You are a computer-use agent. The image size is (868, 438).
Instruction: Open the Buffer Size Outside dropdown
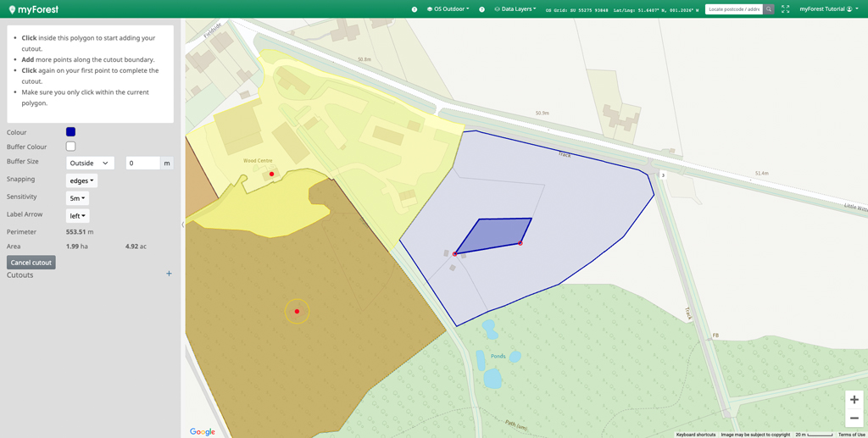(90, 163)
